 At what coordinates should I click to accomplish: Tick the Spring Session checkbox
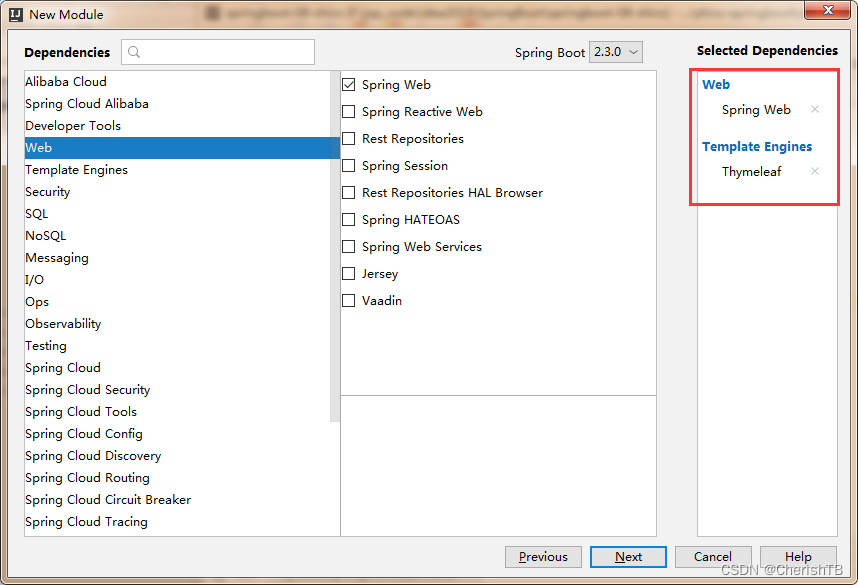pyautogui.click(x=349, y=165)
